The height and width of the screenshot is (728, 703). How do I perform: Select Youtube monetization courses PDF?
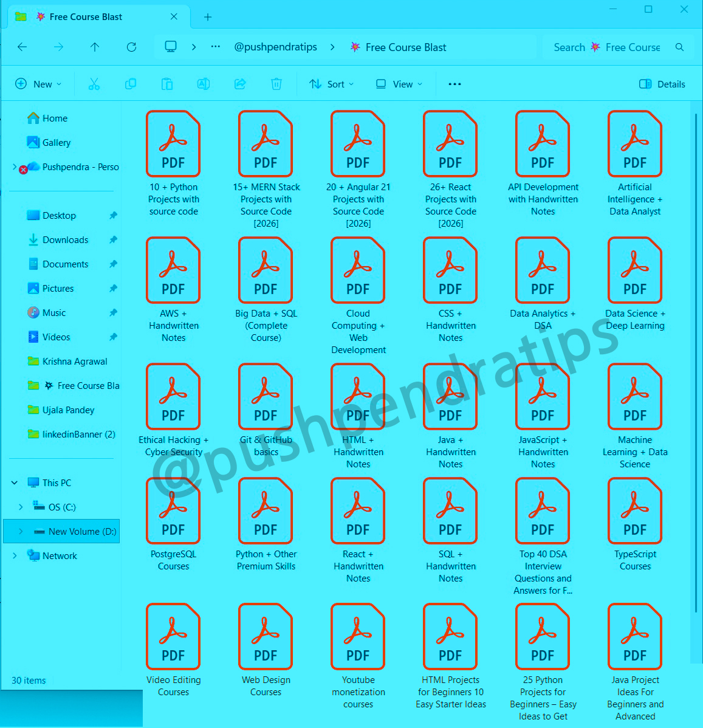tap(358, 656)
